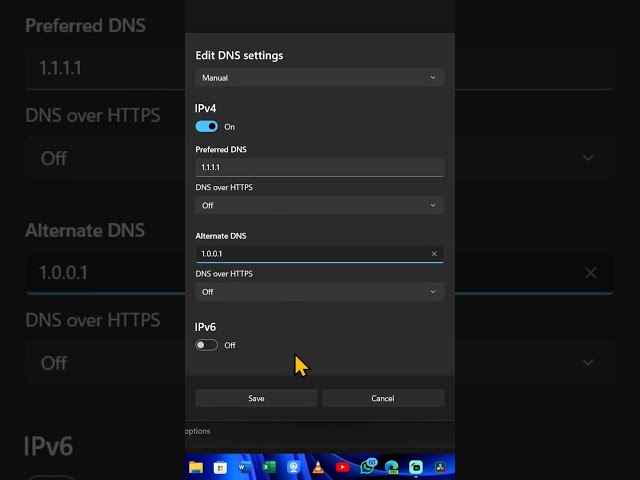Click the Preferred DNS label in the dialog
Viewport: 640px width, 480px height.
(221, 149)
